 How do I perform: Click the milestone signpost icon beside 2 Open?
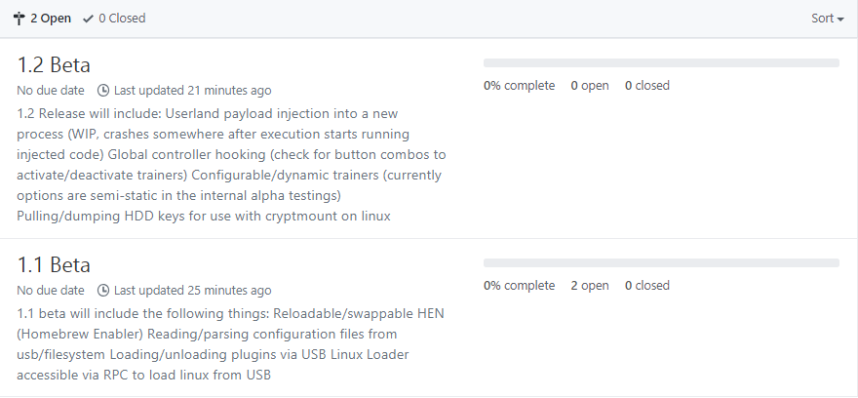[19, 19]
